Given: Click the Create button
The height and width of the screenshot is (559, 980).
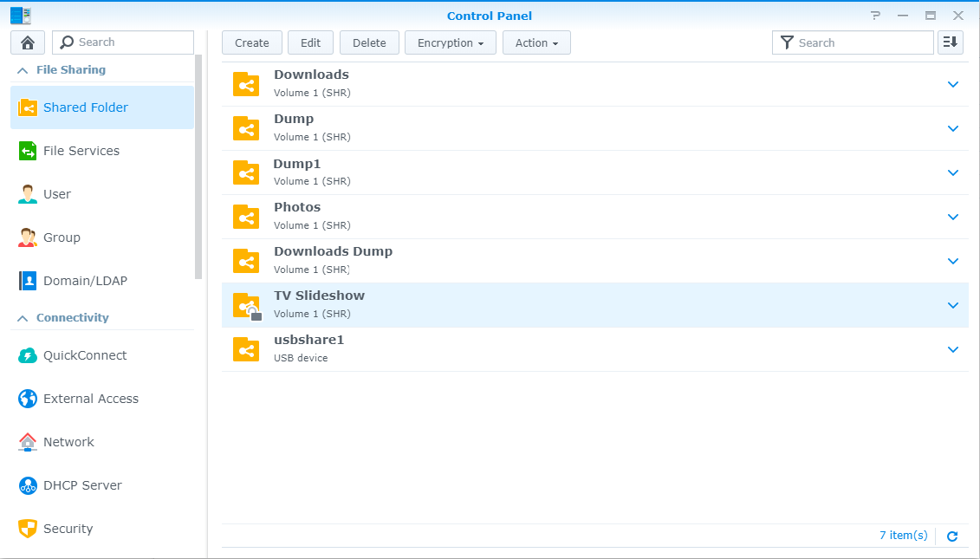Looking at the screenshot, I should (251, 42).
